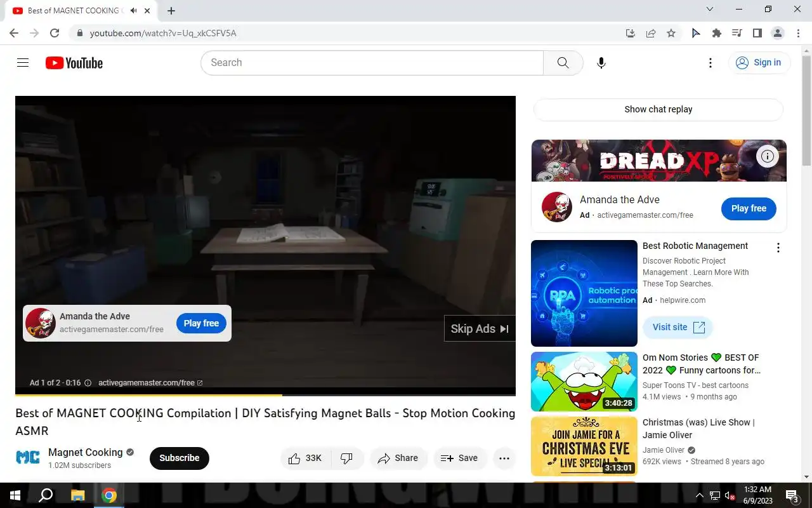Open the RPA Robotic automation ad thumbnail
The image size is (812, 508).
pos(584,293)
